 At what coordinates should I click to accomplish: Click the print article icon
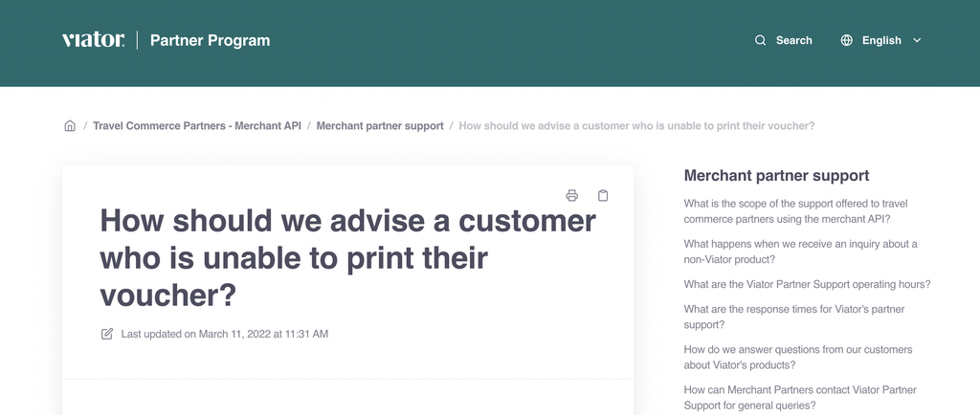point(571,195)
